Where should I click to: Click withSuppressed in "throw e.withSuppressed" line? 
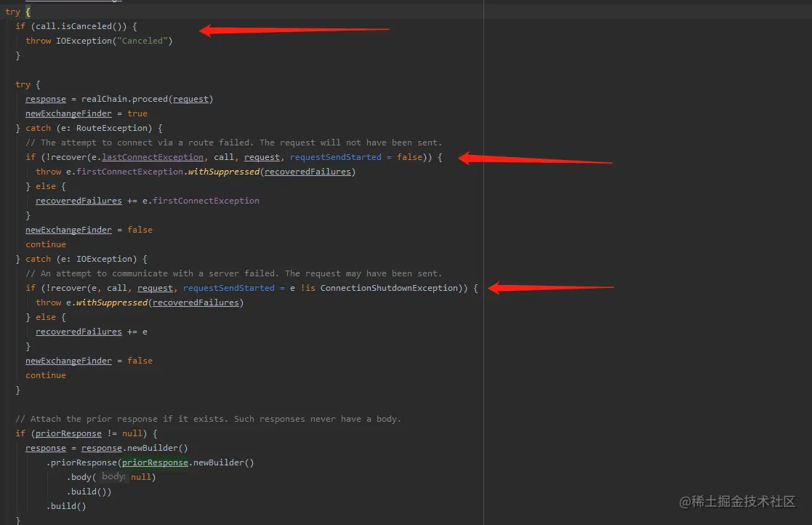112,302
